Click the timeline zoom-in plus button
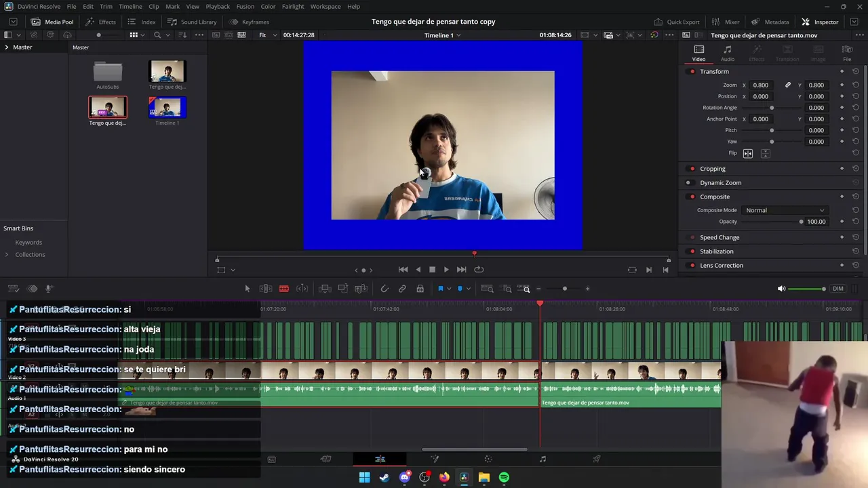Viewport: 868px width, 488px height. point(587,289)
